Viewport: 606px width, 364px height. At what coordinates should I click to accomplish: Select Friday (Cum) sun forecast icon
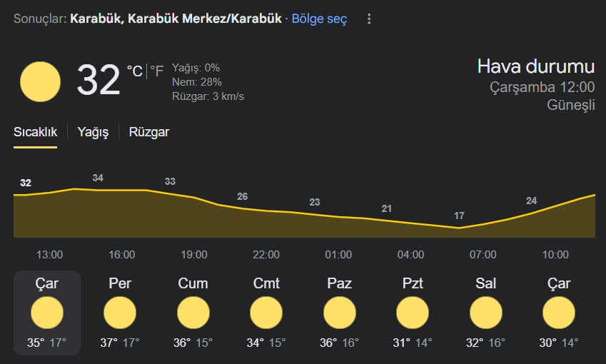(193, 313)
